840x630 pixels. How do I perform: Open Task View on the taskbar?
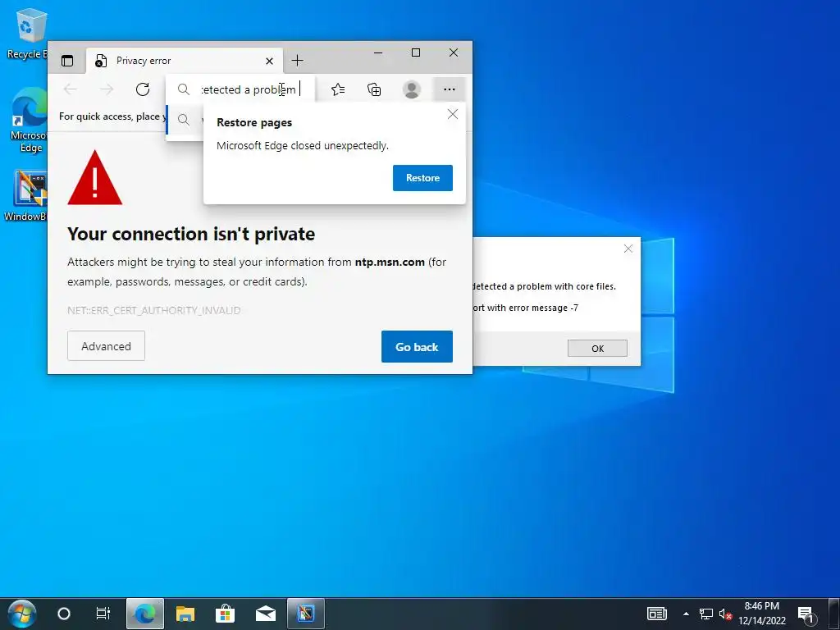[103, 614]
